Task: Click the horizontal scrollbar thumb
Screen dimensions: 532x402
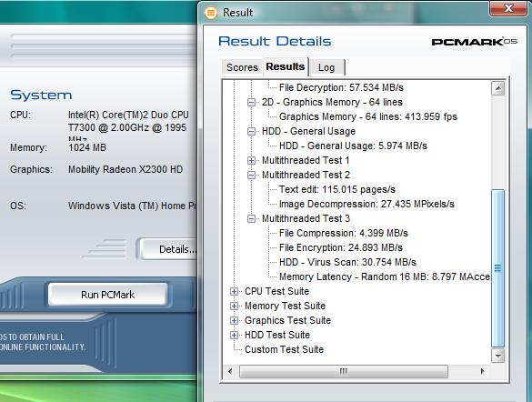Action: (x=344, y=371)
